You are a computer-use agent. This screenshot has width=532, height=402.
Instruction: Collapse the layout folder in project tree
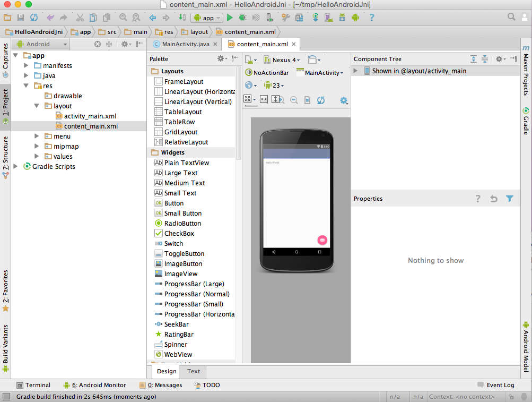pos(37,106)
